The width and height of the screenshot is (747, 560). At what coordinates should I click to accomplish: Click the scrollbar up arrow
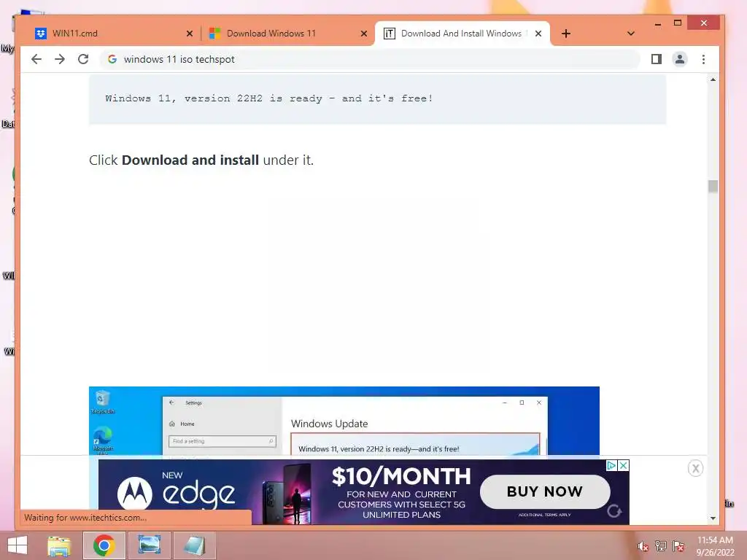pos(713,79)
